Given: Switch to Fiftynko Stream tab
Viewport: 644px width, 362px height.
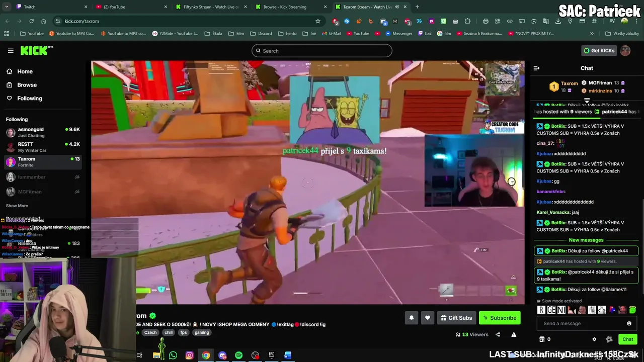Looking at the screenshot, I should (x=211, y=7).
